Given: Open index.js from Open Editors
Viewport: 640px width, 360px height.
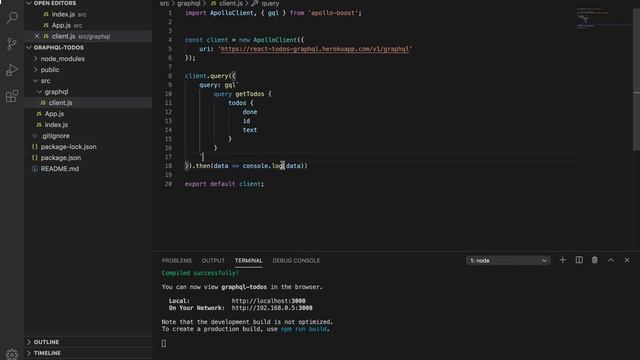Looking at the screenshot, I should (63, 14).
